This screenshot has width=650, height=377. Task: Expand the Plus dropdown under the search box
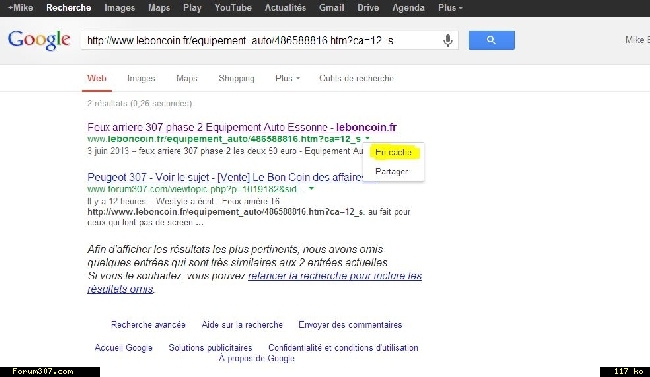point(287,78)
